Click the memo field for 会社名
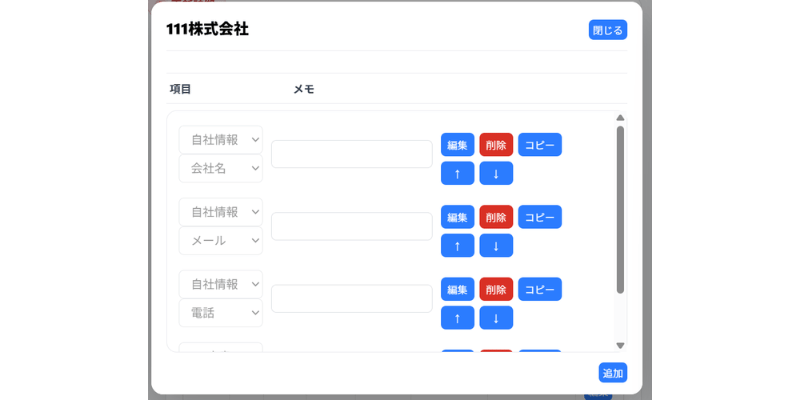 [x=351, y=154]
